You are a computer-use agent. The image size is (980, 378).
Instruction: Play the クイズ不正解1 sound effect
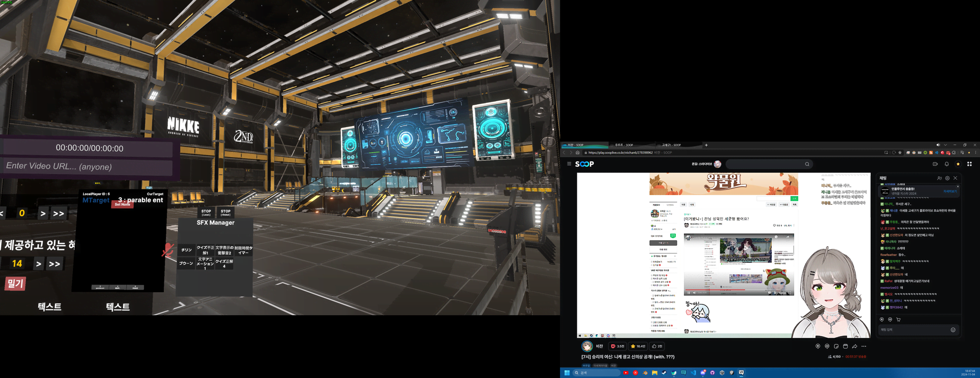[x=206, y=250]
